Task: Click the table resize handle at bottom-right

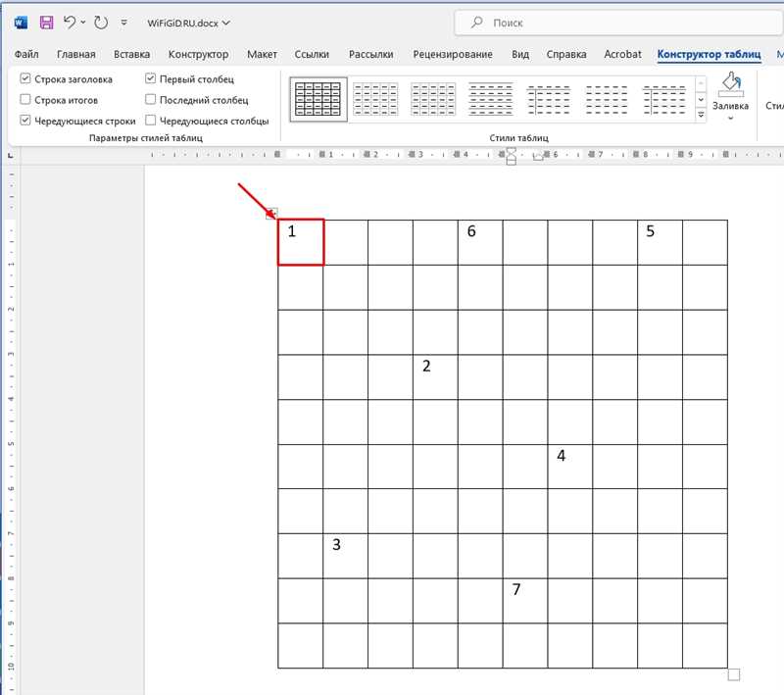Action: (x=733, y=674)
